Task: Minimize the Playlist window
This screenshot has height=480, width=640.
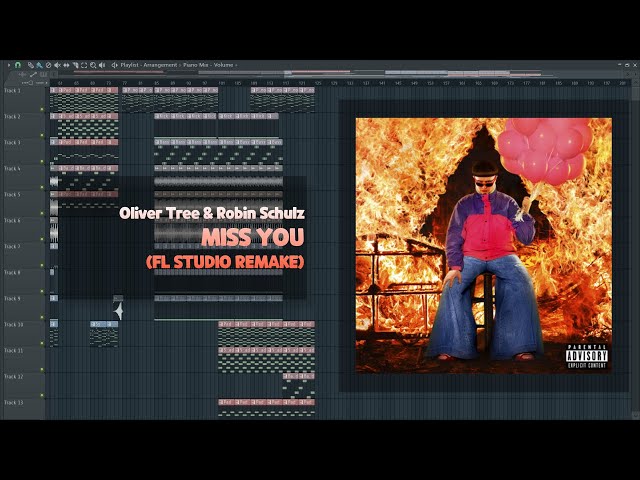Action: (x=620, y=64)
